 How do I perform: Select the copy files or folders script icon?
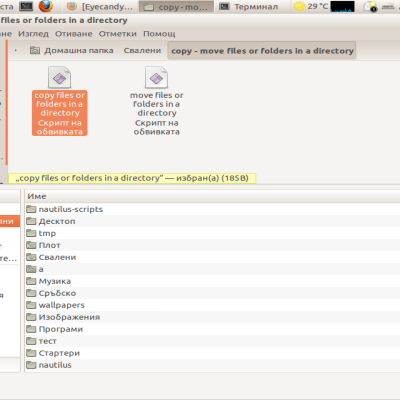tap(59, 77)
